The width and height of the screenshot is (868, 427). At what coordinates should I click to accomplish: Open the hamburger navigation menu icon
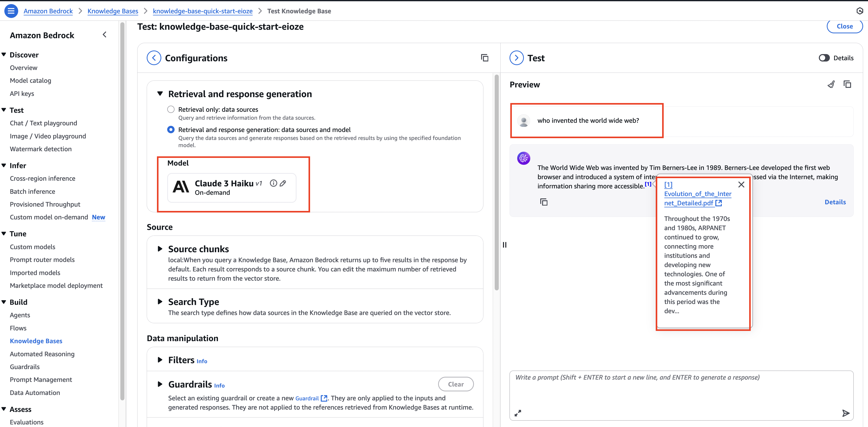pyautogui.click(x=11, y=11)
